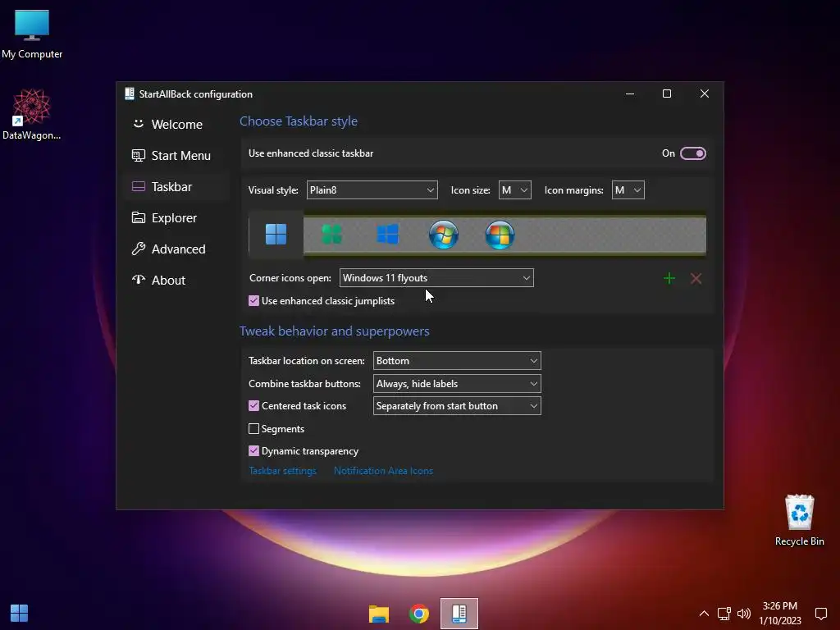Open Taskbar location on screen dropdown
The width and height of the screenshot is (840, 630).
click(457, 361)
